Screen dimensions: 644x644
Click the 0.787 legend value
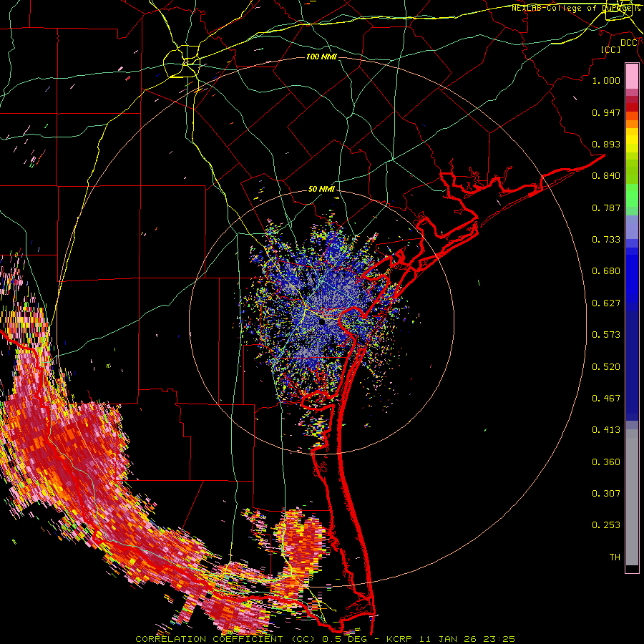(606, 208)
